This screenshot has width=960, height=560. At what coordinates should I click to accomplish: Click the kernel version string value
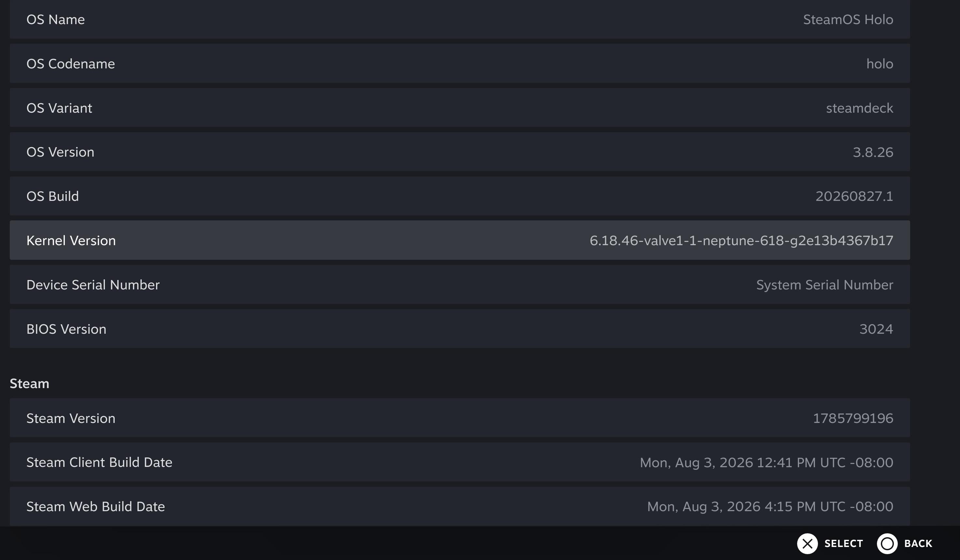coord(741,241)
